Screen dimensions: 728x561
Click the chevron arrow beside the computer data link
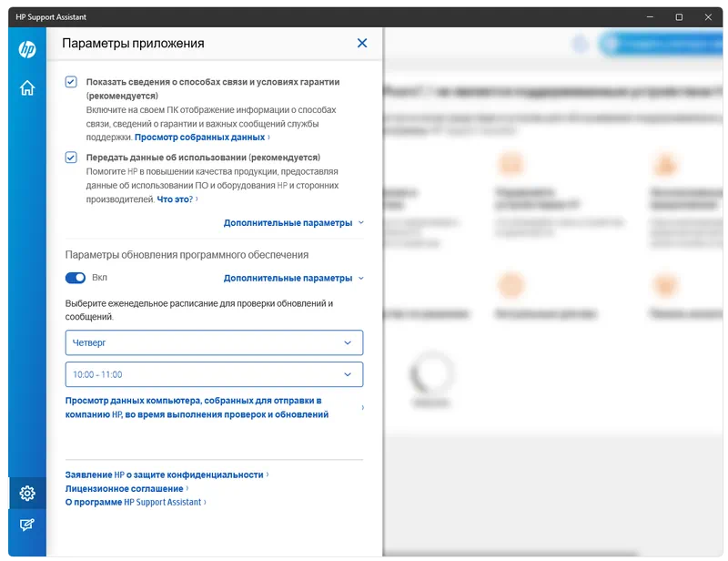pyautogui.click(x=362, y=407)
